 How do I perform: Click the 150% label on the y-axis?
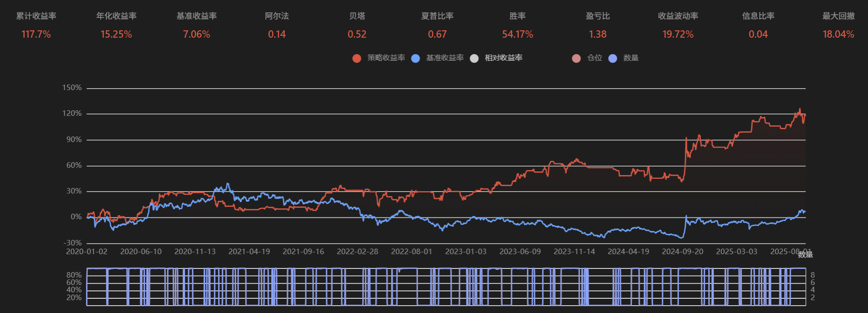coord(72,88)
